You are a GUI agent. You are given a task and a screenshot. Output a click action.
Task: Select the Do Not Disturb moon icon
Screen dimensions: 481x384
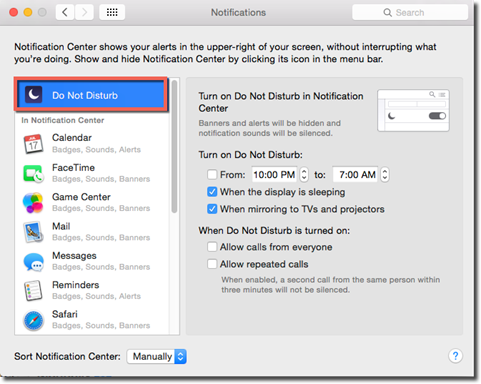pos(33,94)
